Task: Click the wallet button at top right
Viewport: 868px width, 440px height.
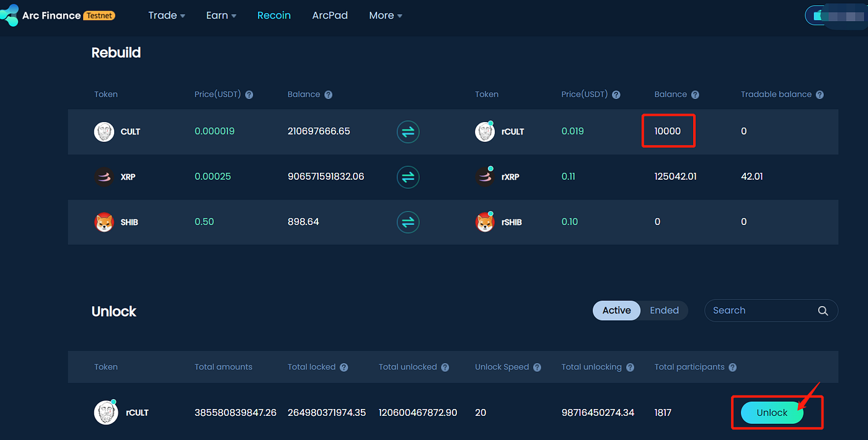Action: tap(836, 15)
